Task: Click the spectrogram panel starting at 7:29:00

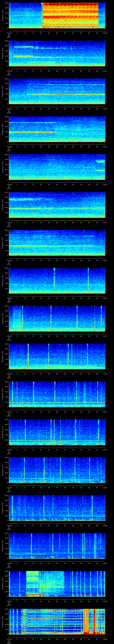Action: click(57, 318)
